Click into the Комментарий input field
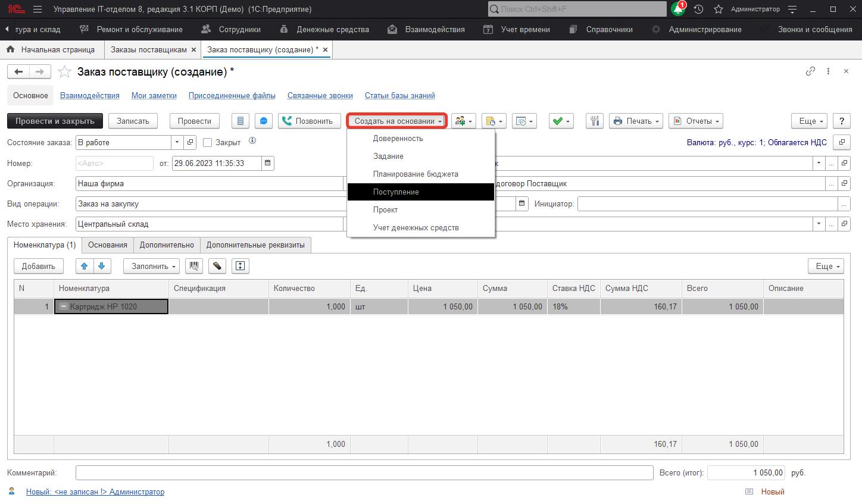862x504 pixels. pos(364,473)
